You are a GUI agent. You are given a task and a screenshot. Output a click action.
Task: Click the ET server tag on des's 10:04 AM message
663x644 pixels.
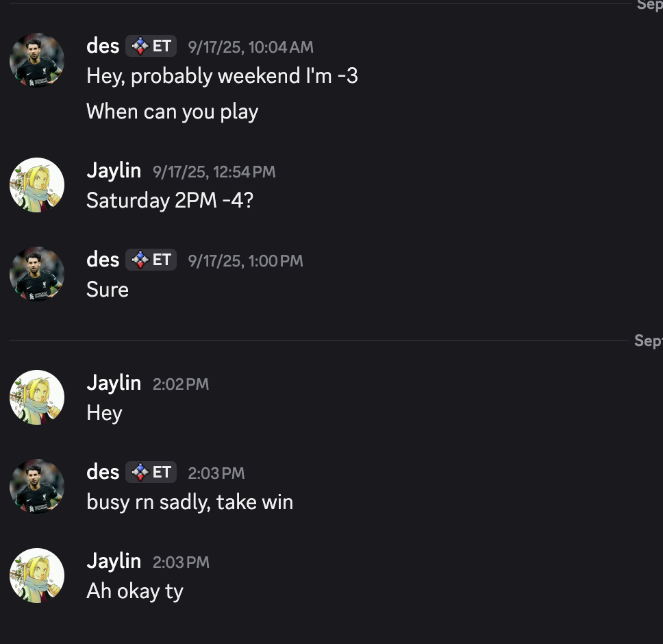pyautogui.click(x=151, y=47)
